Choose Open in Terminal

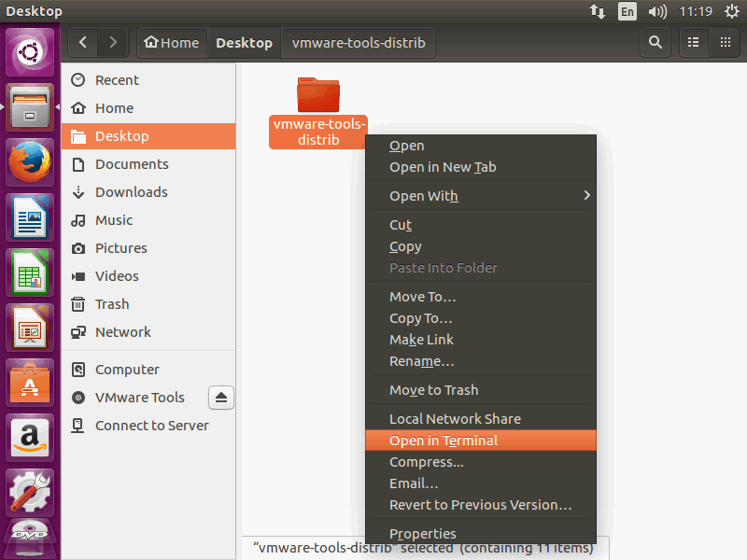pos(481,441)
